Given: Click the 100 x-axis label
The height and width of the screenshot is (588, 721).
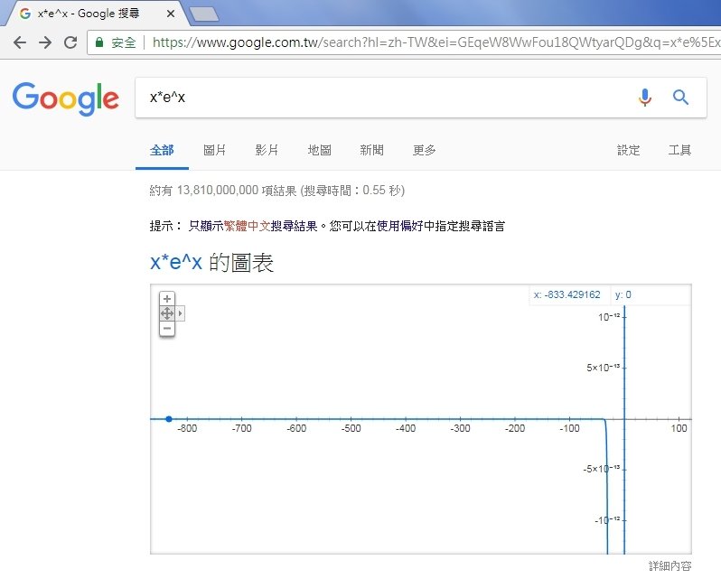Looking at the screenshot, I should [679, 428].
